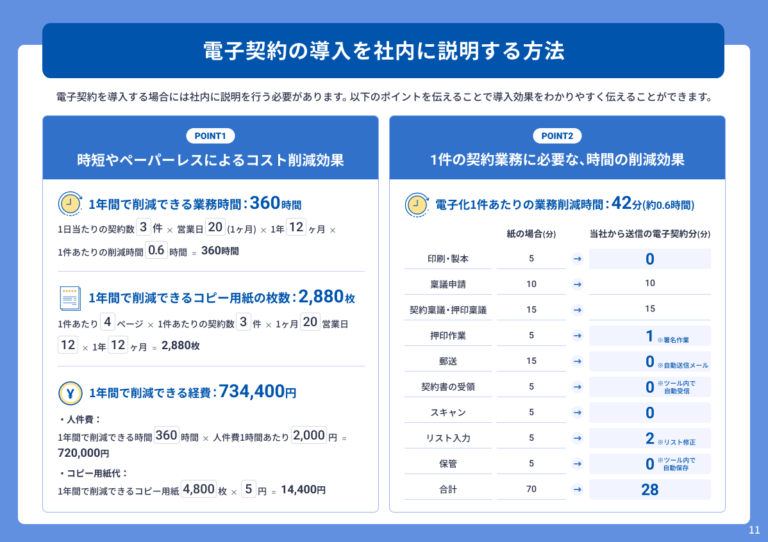Click the 720,000円 labor cost result
This screenshot has height=542, width=768.
coord(83,453)
